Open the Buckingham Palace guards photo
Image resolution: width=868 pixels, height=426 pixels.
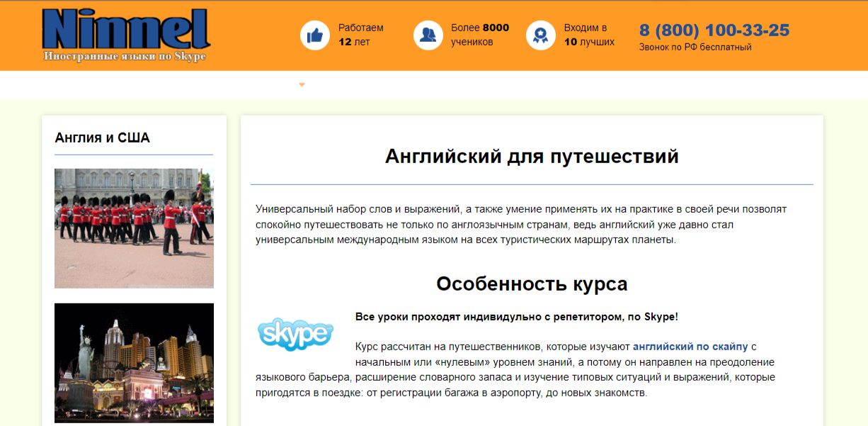tap(133, 227)
